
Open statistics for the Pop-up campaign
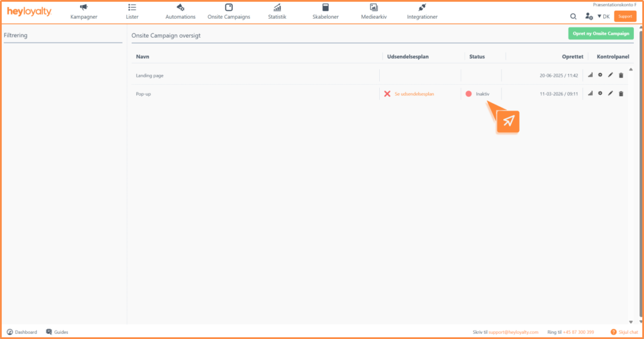[590, 94]
